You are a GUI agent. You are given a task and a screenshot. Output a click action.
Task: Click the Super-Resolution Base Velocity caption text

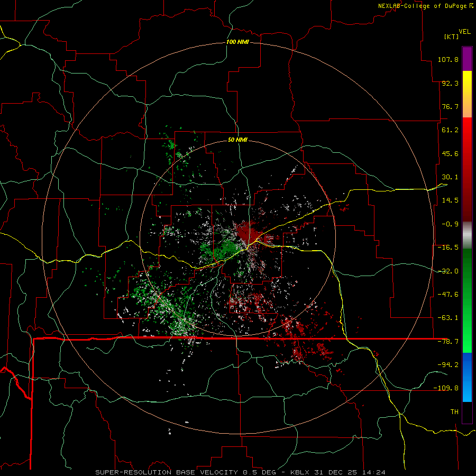(x=241, y=472)
